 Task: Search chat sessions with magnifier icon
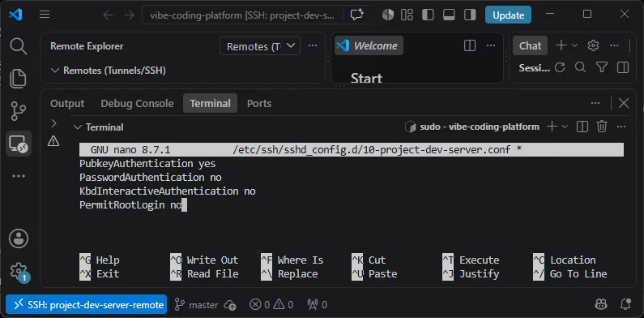click(580, 67)
